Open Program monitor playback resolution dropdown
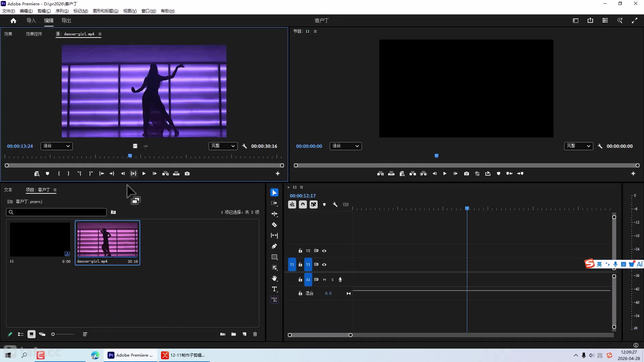The image size is (644, 362). click(x=579, y=146)
